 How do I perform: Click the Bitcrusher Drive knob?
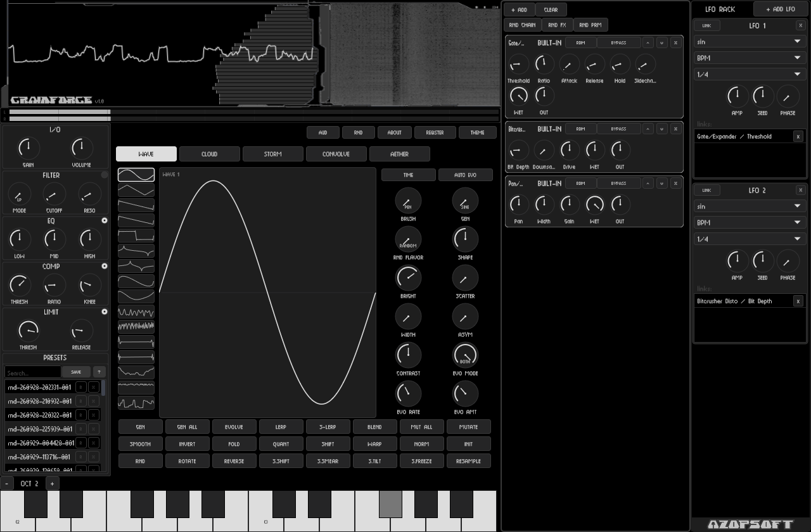point(569,150)
